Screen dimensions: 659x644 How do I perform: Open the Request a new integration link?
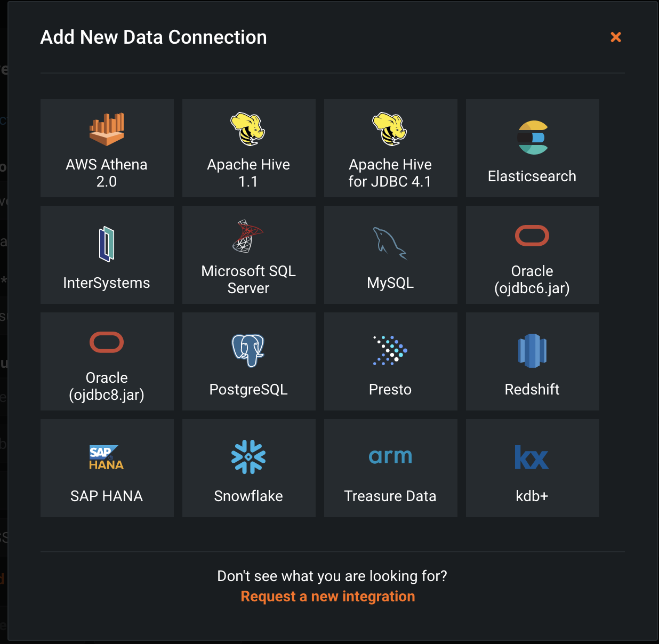tap(327, 596)
